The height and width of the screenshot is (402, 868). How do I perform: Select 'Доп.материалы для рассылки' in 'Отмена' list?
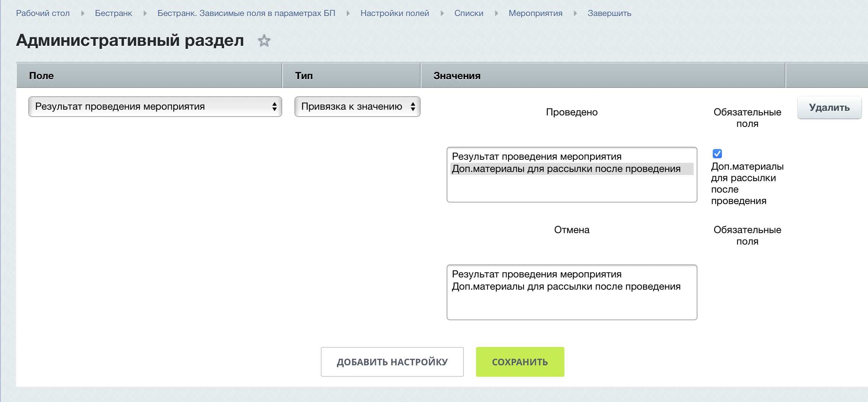[566, 287]
